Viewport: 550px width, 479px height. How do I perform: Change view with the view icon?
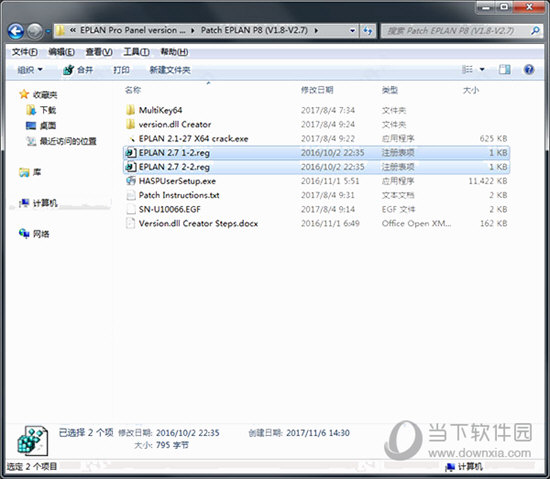[467, 69]
